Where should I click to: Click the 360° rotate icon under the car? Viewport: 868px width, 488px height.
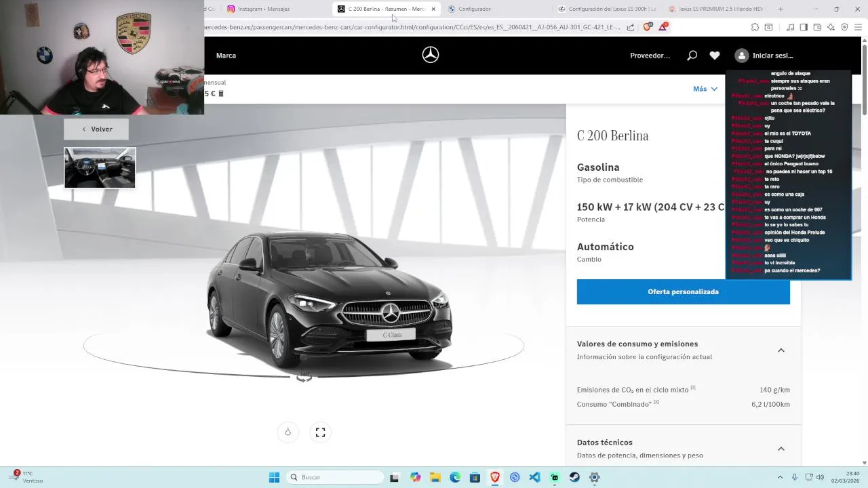point(304,377)
